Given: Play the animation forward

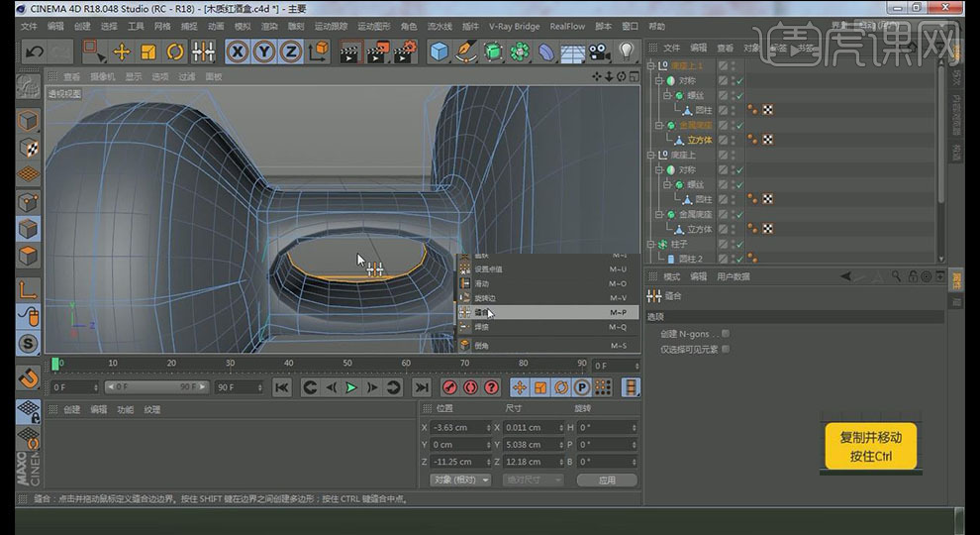Looking at the screenshot, I should [351, 388].
